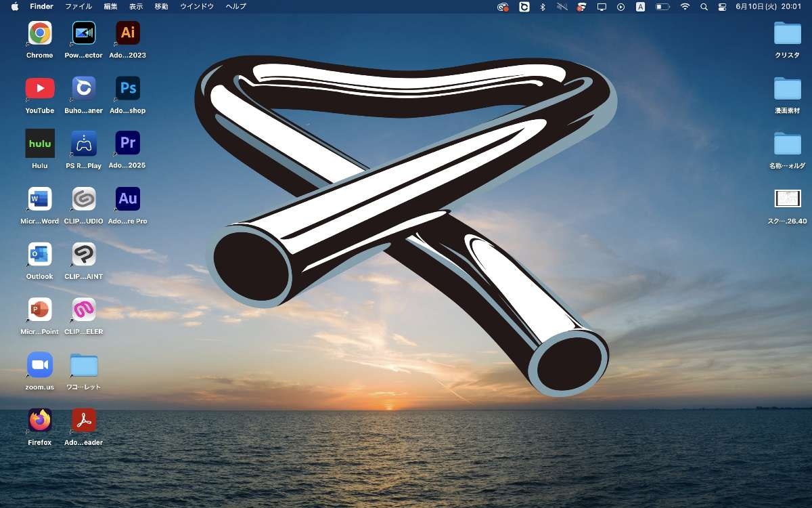Screen dimensions: 812x508
Task: Open the Wi-Fi menu bar item
Action: [685, 7]
